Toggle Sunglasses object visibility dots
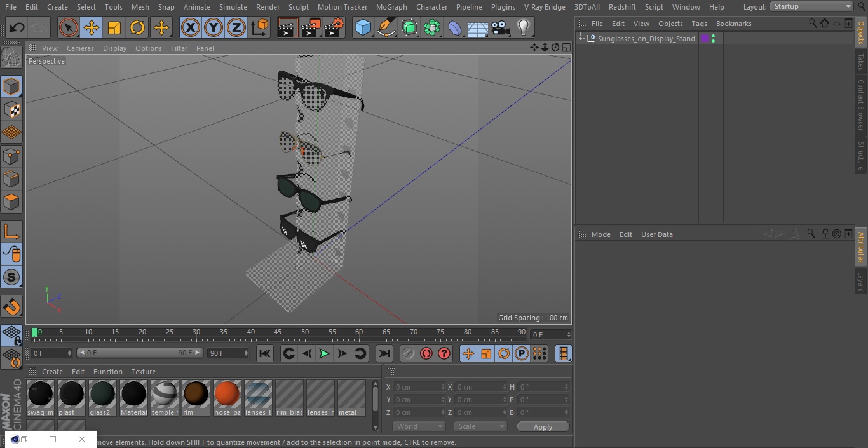This screenshot has height=448, width=868. [x=714, y=39]
